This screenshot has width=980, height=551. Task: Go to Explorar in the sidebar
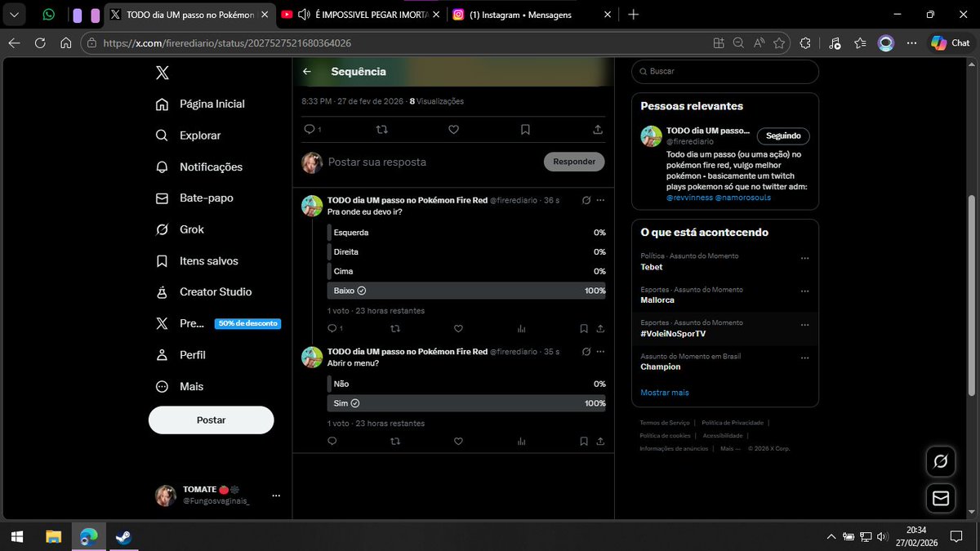point(188,136)
